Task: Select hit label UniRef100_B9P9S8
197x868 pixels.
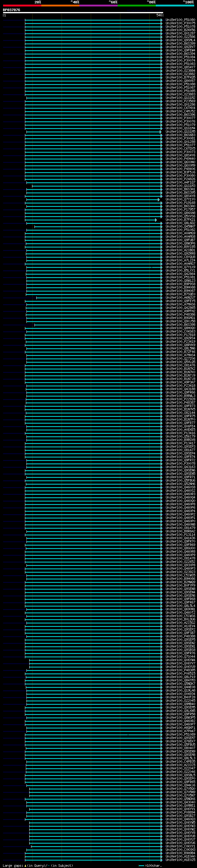Action: (x=180, y=284)
